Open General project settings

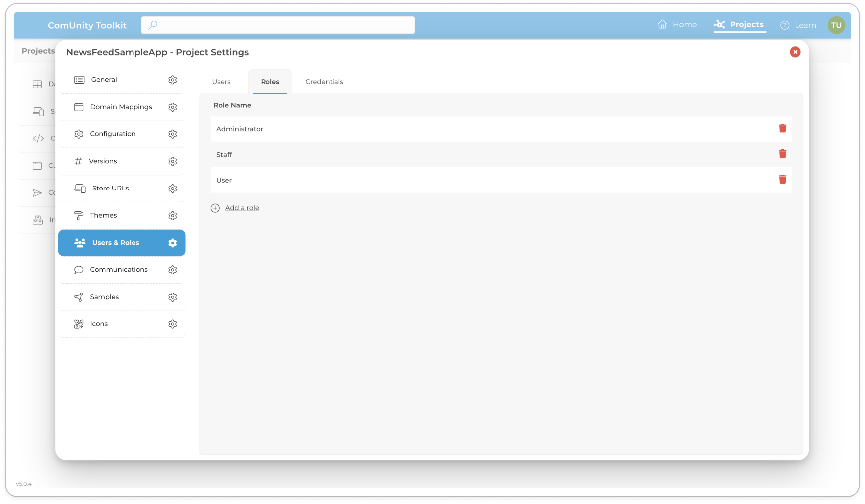(104, 80)
